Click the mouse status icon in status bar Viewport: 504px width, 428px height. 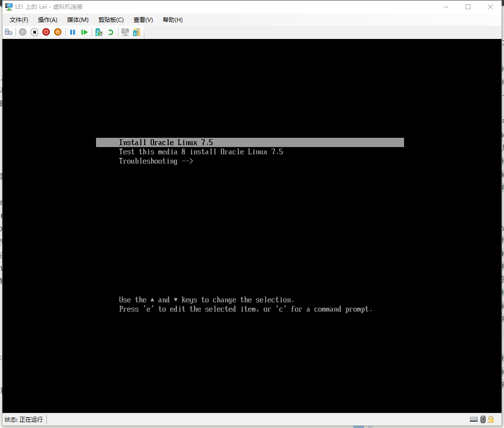(483, 419)
